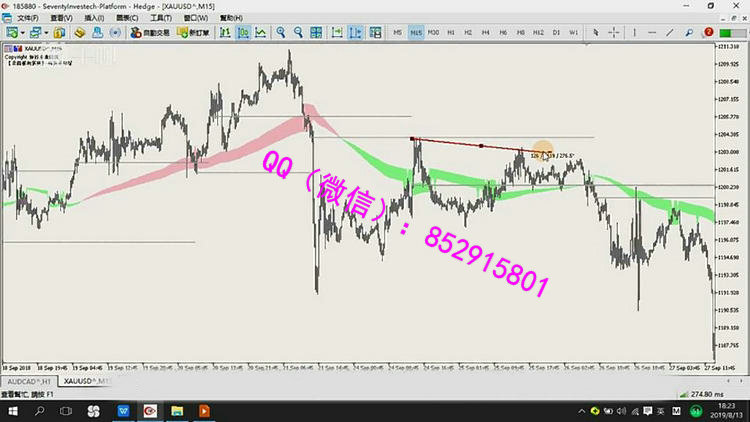Viewport: 750px width, 422px height.
Task: Toggle the Auto Trading (自動交易) button
Action: coord(147,33)
